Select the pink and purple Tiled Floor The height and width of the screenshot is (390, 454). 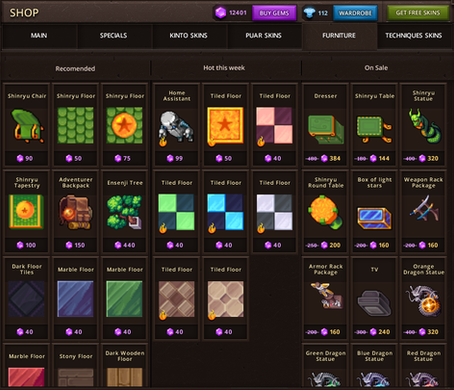(x=274, y=126)
